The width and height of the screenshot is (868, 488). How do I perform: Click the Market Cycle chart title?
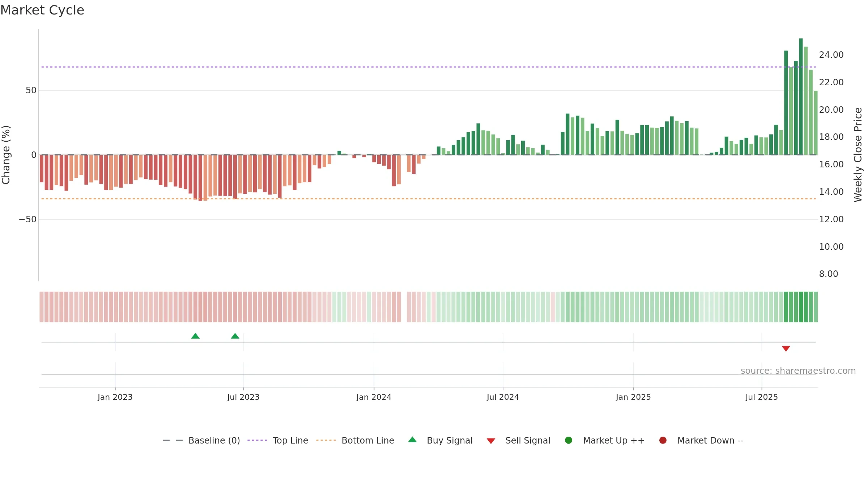[x=42, y=10]
